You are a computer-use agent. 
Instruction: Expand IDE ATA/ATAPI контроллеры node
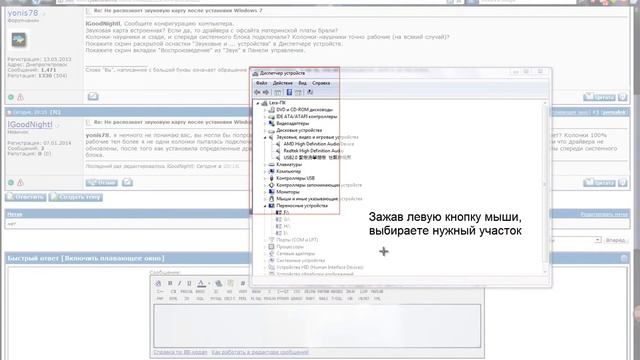point(265,117)
